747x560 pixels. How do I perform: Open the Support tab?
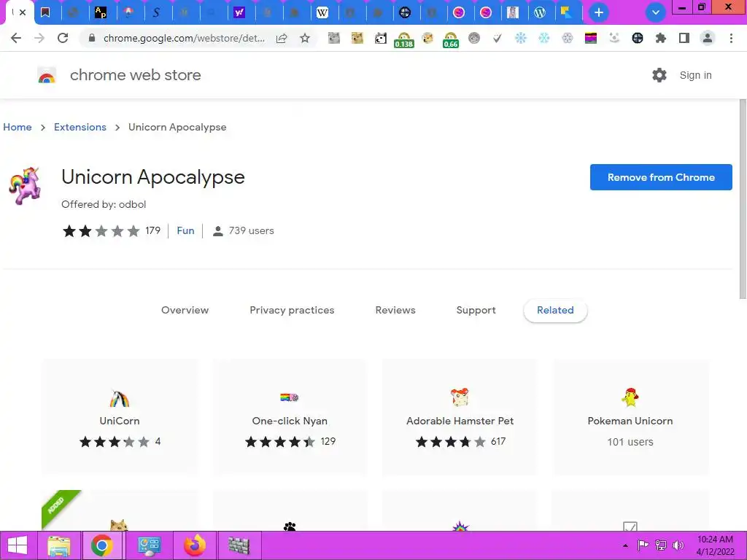tap(476, 310)
